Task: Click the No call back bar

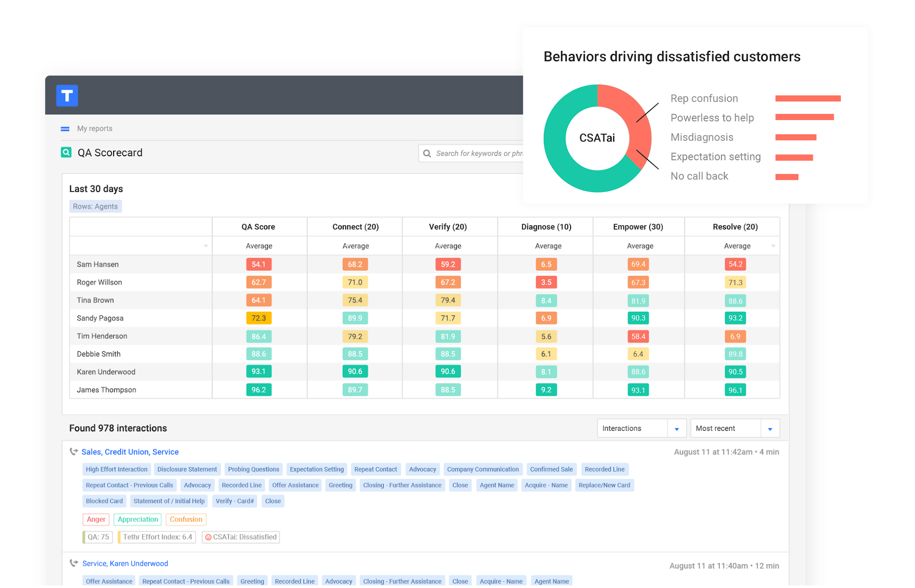Action: tap(787, 177)
